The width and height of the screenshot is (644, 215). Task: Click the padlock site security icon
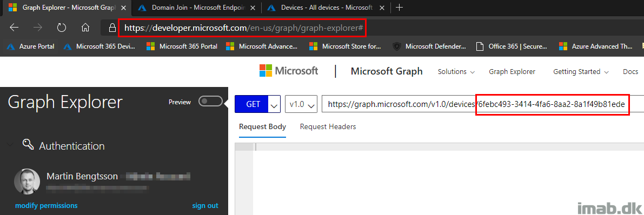(x=112, y=28)
